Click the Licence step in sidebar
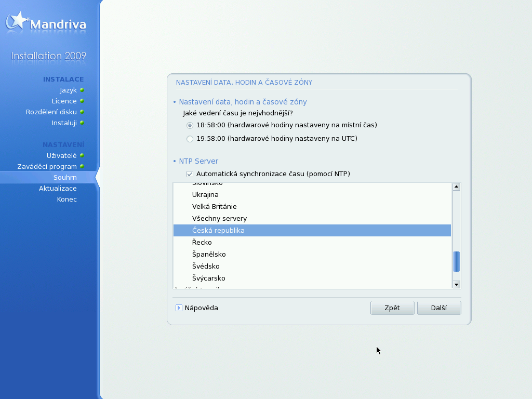 tap(64, 101)
